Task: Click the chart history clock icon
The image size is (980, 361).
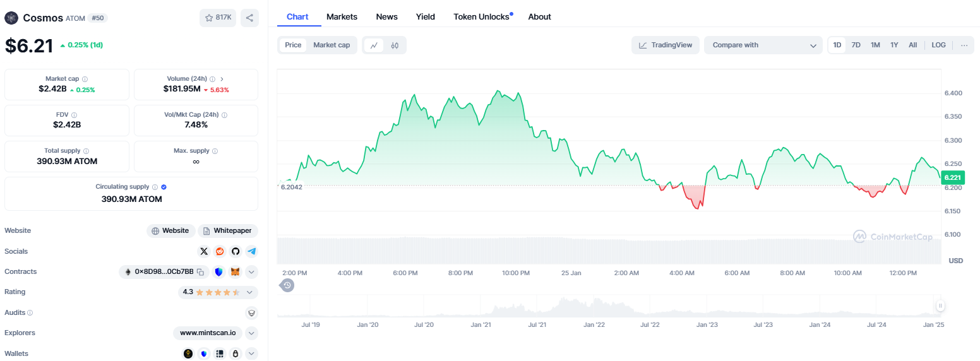Action: pos(287,285)
